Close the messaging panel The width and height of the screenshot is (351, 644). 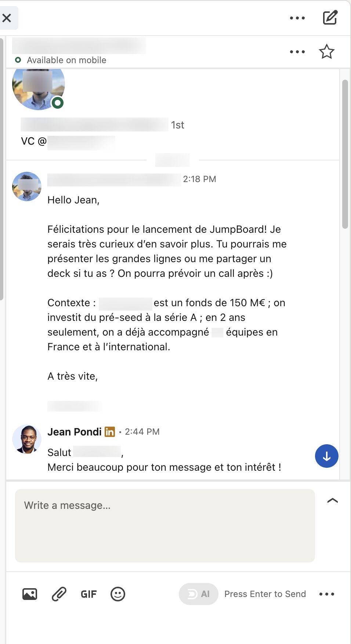7,18
